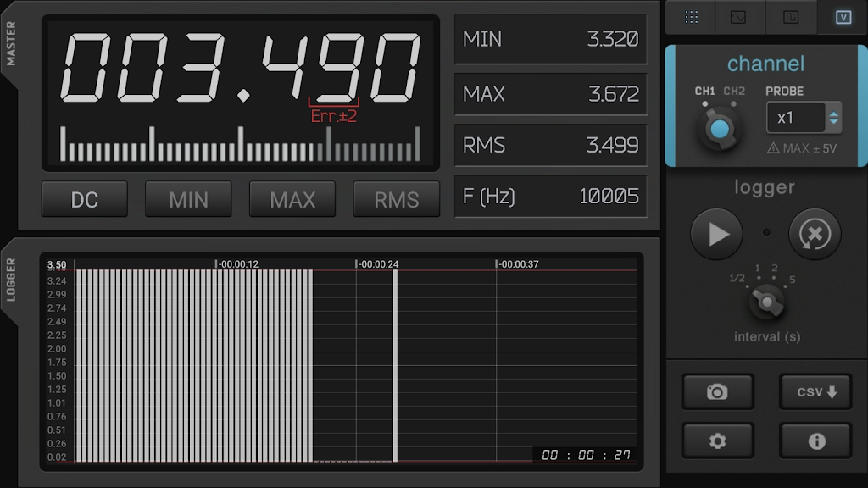Open the dot-grid menu tab
Screen dimensions: 868x488
(691, 17)
